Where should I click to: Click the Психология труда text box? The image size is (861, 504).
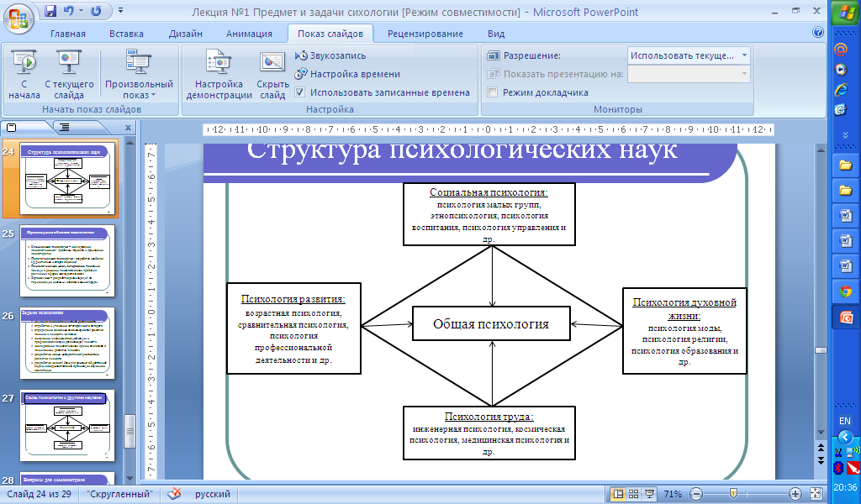point(489,433)
